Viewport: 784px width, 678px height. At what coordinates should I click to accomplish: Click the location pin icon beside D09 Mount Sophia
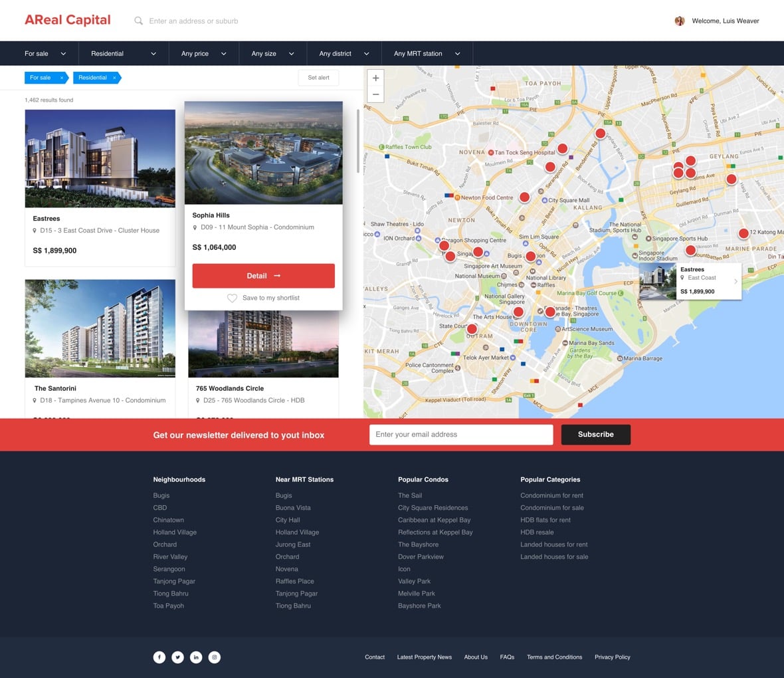(195, 228)
